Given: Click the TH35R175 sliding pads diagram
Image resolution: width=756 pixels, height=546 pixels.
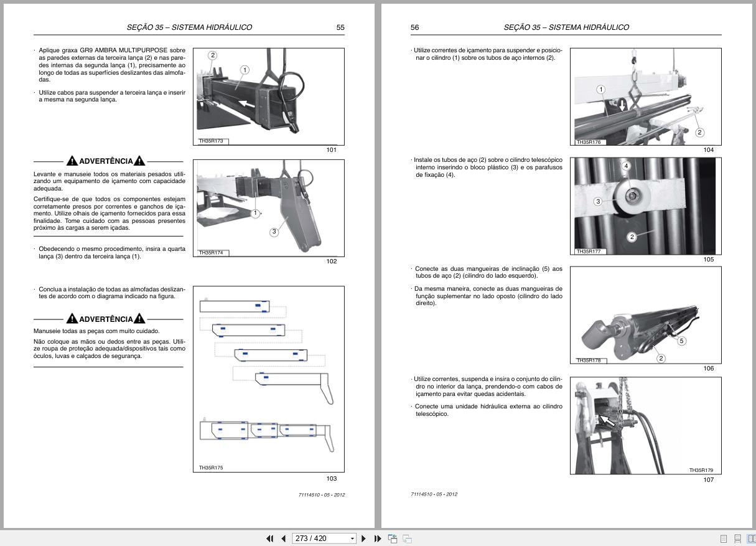Looking at the screenshot, I should click(x=269, y=379).
